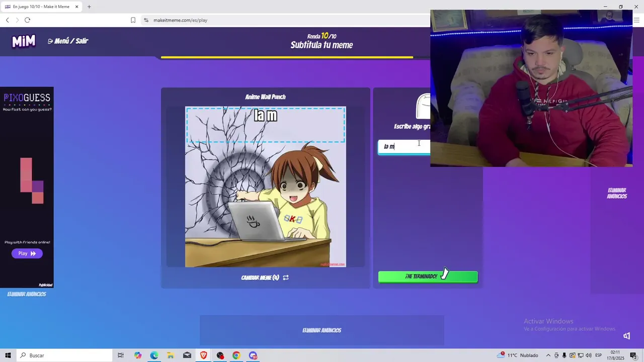Open site settings icon beside the URL
Screen dimensions: 644x362
click(146, 20)
